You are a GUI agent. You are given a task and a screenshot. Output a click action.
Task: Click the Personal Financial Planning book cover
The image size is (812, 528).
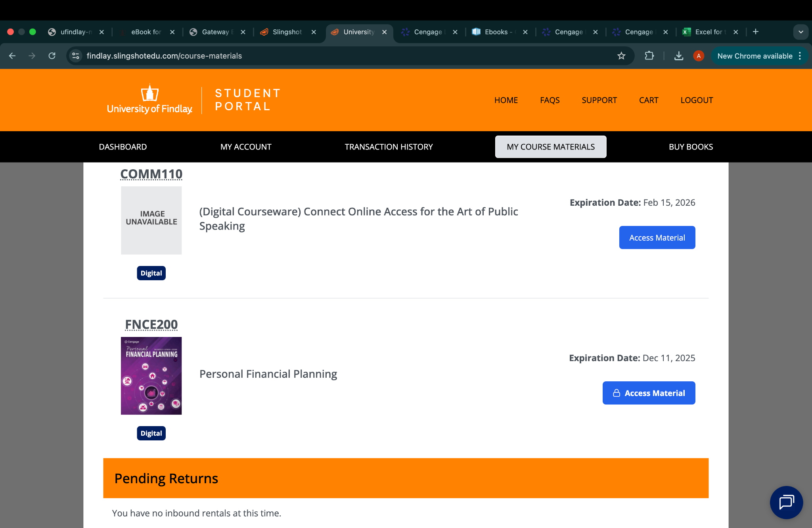[151, 375]
